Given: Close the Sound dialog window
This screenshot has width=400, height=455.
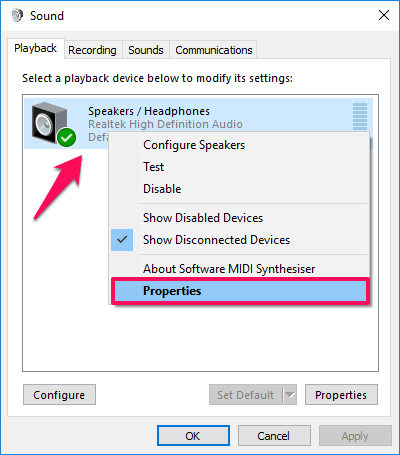Looking at the screenshot, I should (384, 15).
